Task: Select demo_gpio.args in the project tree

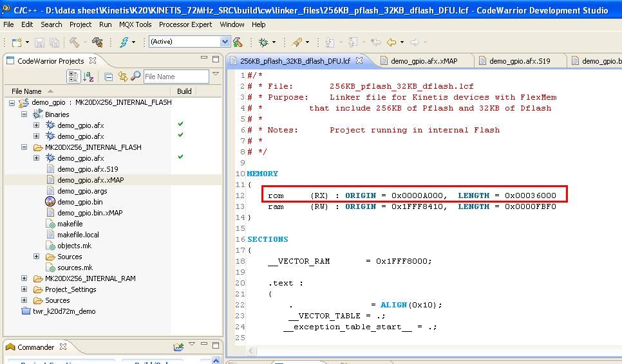Action: pyautogui.click(x=82, y=191)
